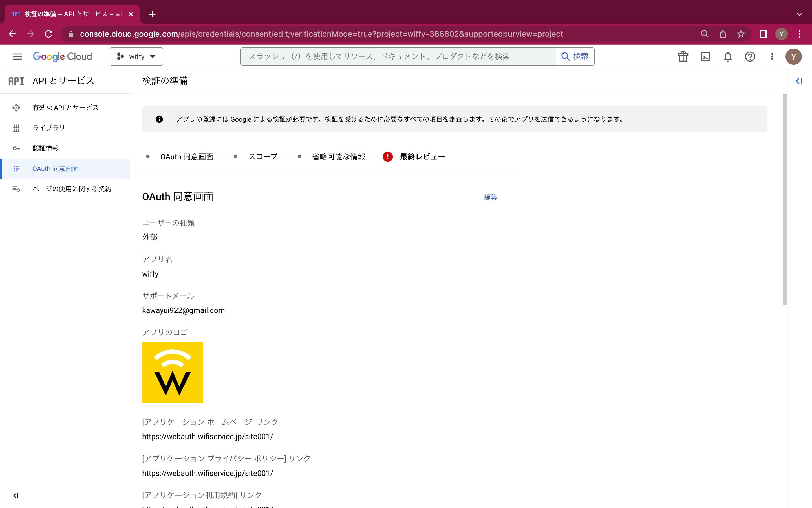The height and width of the screenshot is (508, 812).
Task: Go to the 省略可能な情報 step
Action: tap(339, 157)
